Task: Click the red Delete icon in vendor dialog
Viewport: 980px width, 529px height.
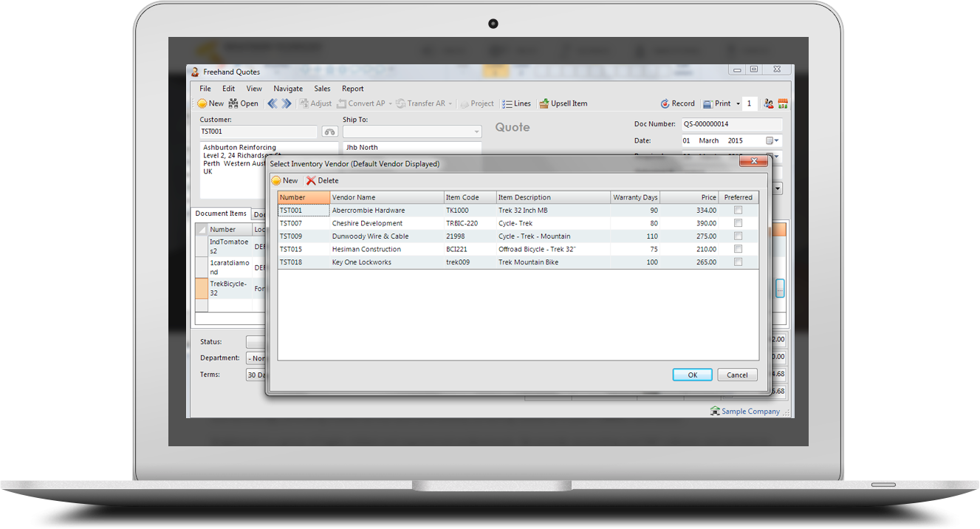Action: tap(311, 181)
